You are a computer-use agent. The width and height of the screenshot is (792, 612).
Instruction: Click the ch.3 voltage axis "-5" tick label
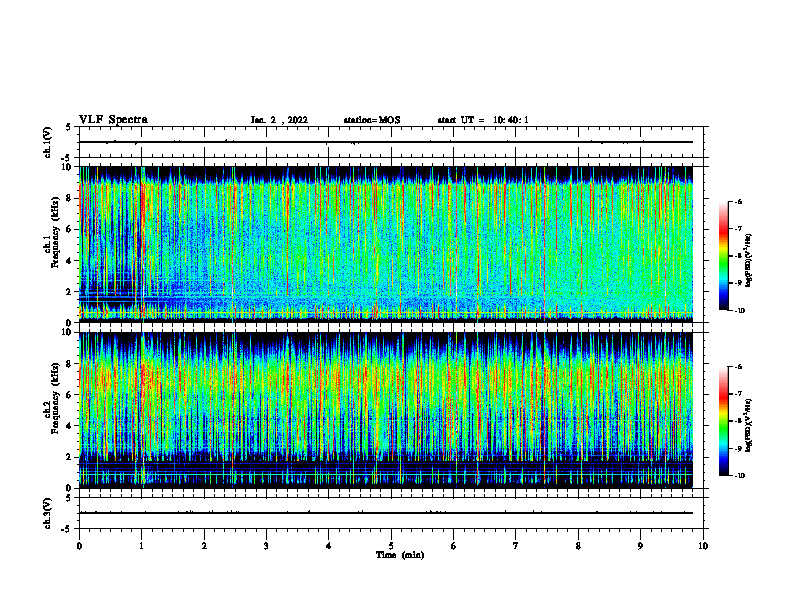pyautogui.click(x=67, y=529)
